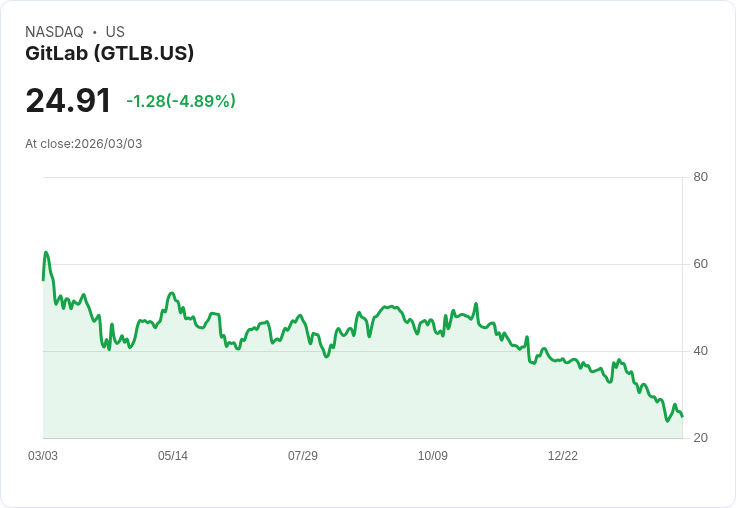Select the 05/14 date on the x-axis
This screenshot has width=736, height=508.
173,456
